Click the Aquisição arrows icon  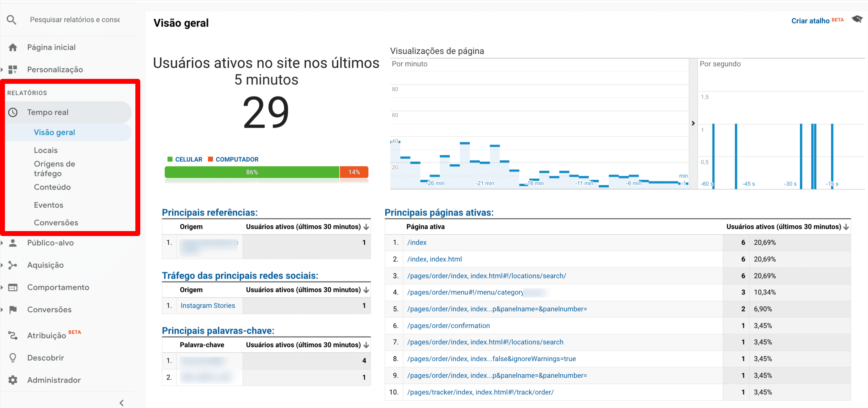point(13,265)
